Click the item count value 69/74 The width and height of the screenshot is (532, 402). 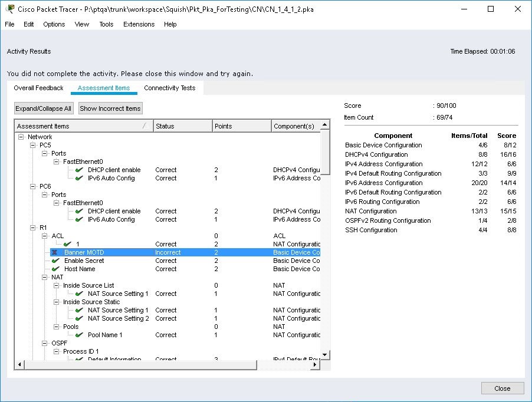point(445,117)
